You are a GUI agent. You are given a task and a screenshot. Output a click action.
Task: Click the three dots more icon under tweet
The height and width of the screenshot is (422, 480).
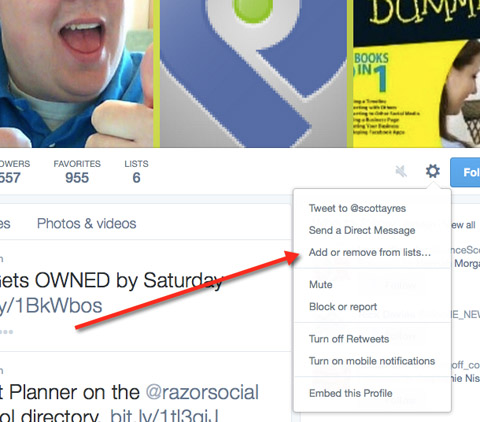(x=6, y=332)
